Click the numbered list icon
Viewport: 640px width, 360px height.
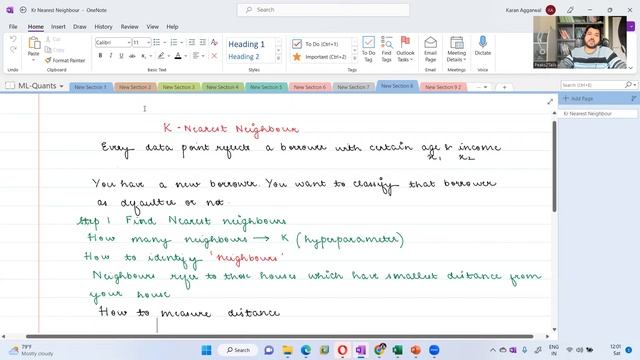174,42
